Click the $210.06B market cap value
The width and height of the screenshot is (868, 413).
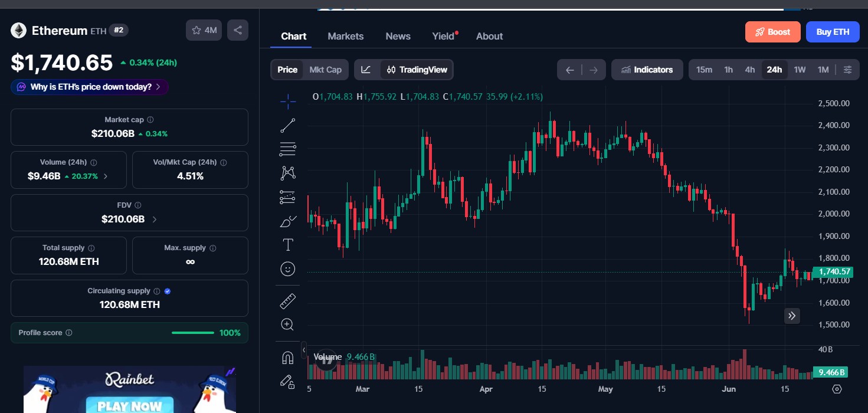point(113,133)
